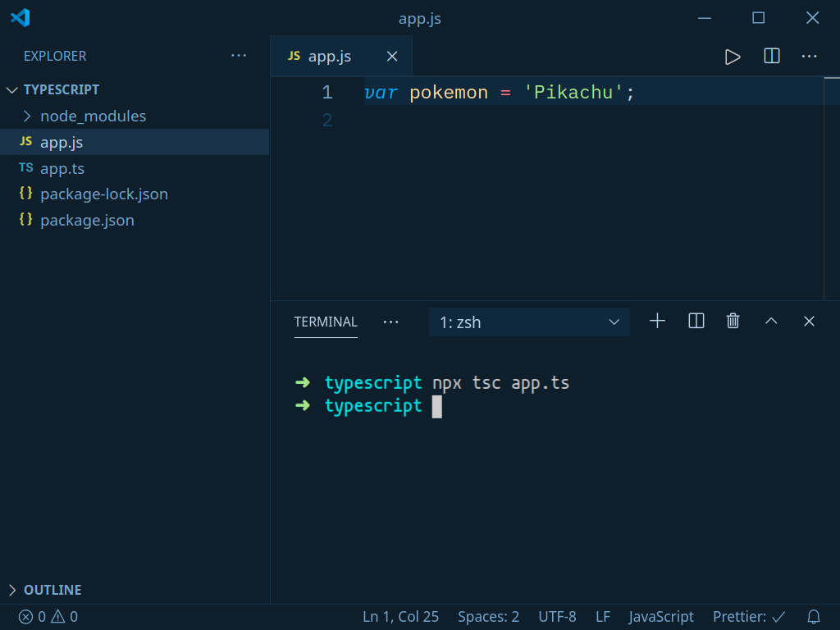Screen dimensions: 840x630
Task: Open app.js in the explorer
Action: point(135,142)
